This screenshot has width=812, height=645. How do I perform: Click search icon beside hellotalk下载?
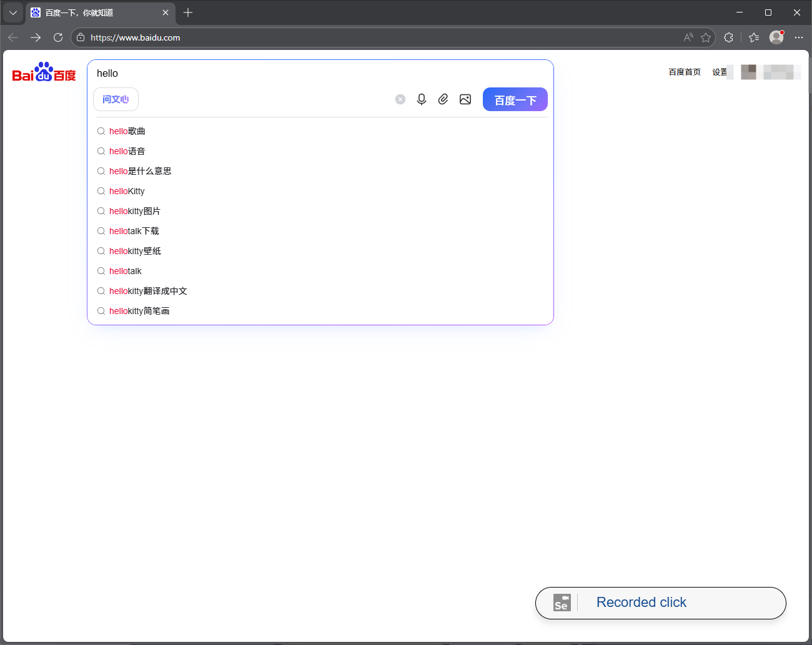click(x=101, y=231)
